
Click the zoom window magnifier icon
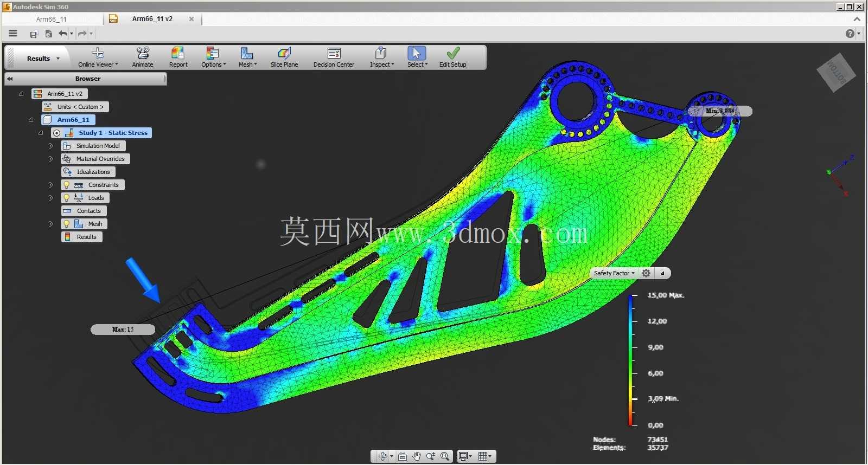pos(445,456)
